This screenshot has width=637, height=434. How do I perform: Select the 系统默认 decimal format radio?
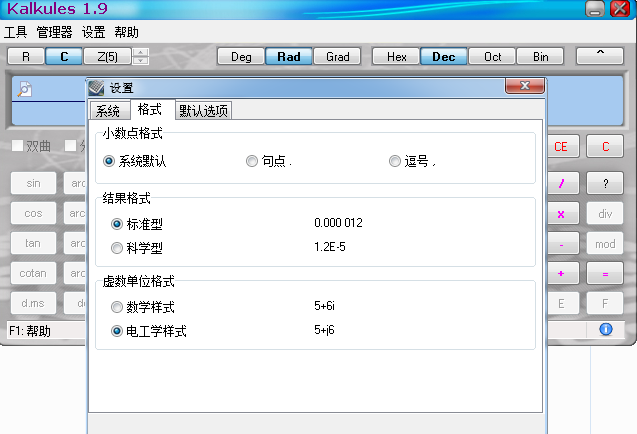109,161
